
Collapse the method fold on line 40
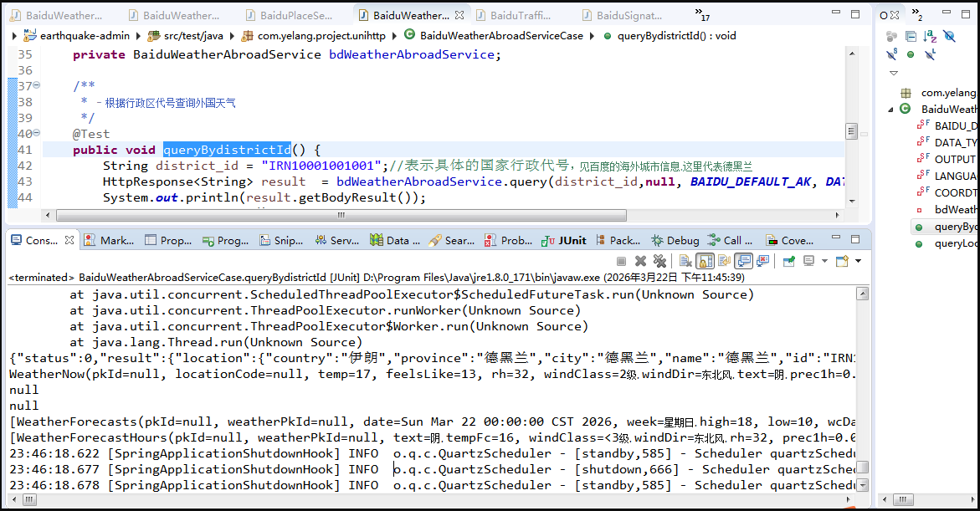click(x=36, y=132)
